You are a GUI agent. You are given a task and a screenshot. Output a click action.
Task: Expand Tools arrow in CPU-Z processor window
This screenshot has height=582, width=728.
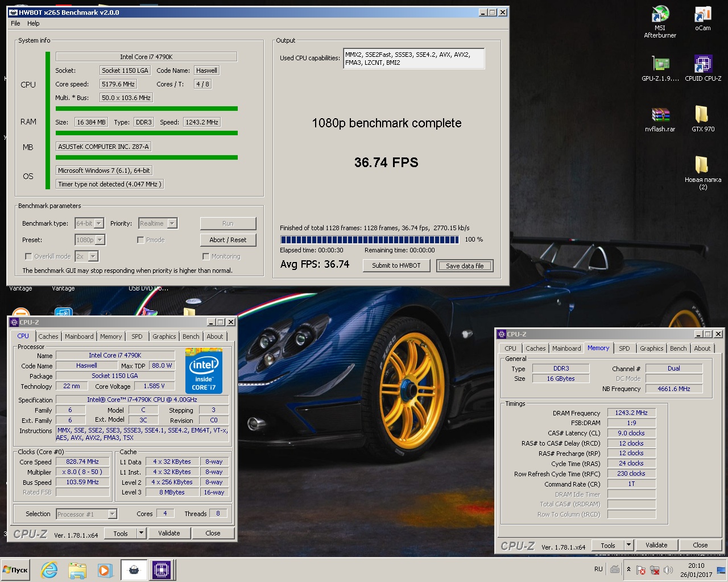click(142, 533)
